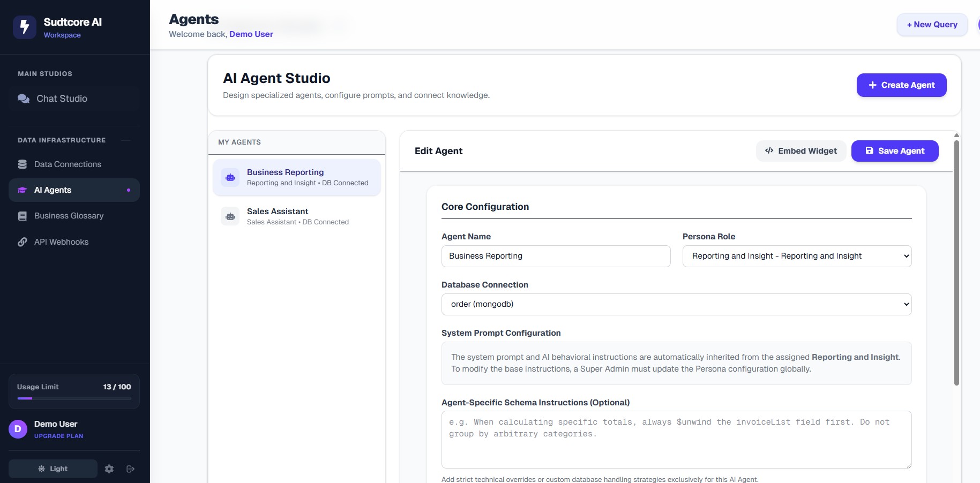The width and height of the screenshot is (980, 483).
Task: Expand the Persona Role dropdown
Action: 797,256
